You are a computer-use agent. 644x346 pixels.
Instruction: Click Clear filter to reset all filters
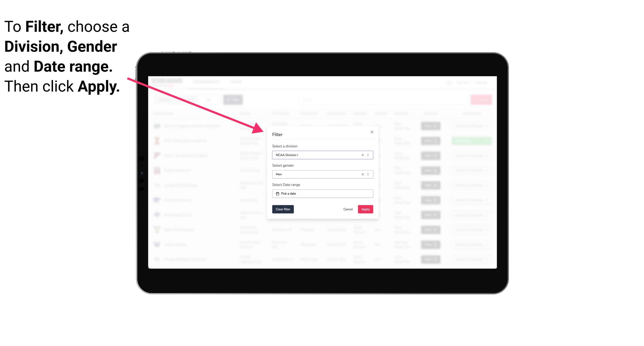click(x=283, y=209)
